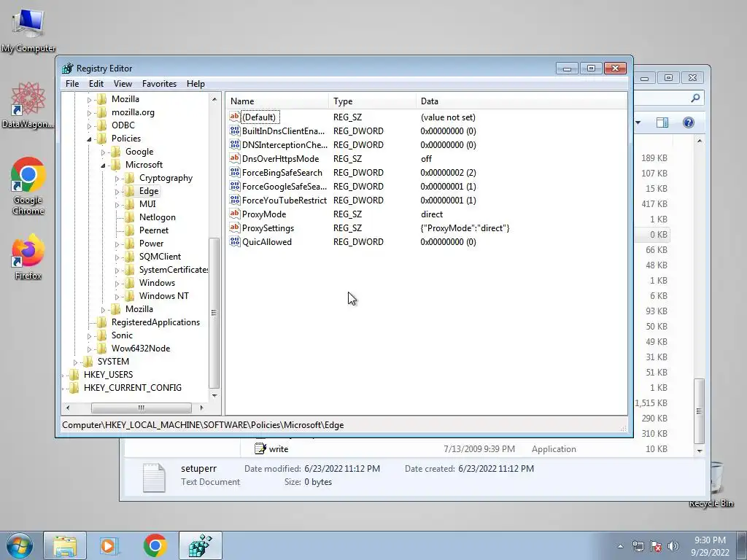This screenshot has width=747, height=560.
Task: Expand the Edge key node
Action: coord(117,192)
